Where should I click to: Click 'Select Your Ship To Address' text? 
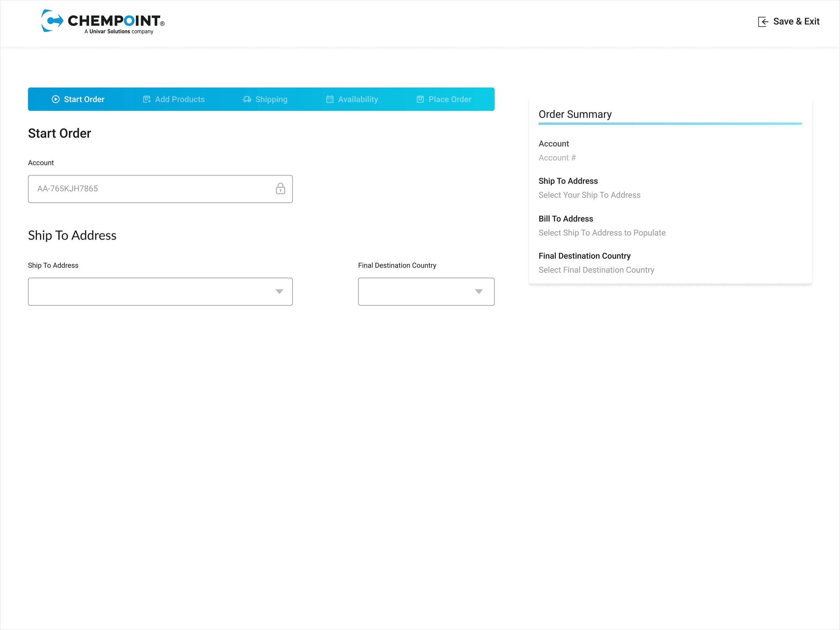pyautogui.click(x=589, y=195)
